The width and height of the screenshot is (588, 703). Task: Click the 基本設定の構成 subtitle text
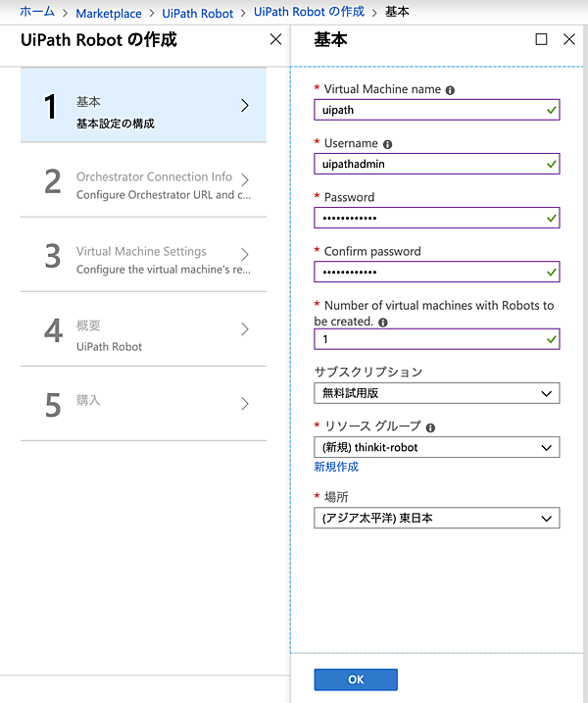116,124
